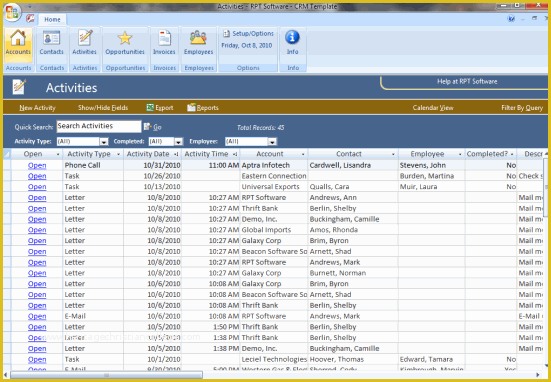Click the Friday, Oct 8, 2010 date
Image resolution: width=551 pixels, height=382 pixels.
coord(247,45)
